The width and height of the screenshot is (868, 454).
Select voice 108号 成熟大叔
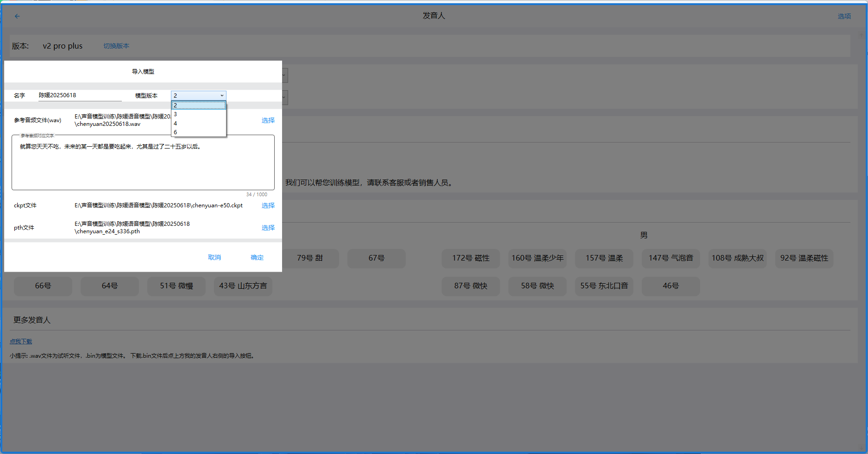coord(738,258)
